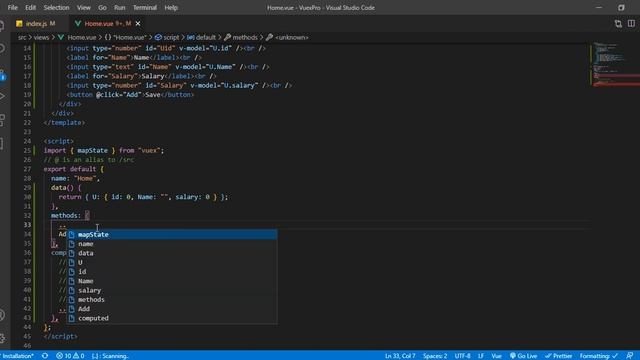This screenshot has height=360, width=640.
Task: Select the salary autocomplete suggestion
Action: 172,290
